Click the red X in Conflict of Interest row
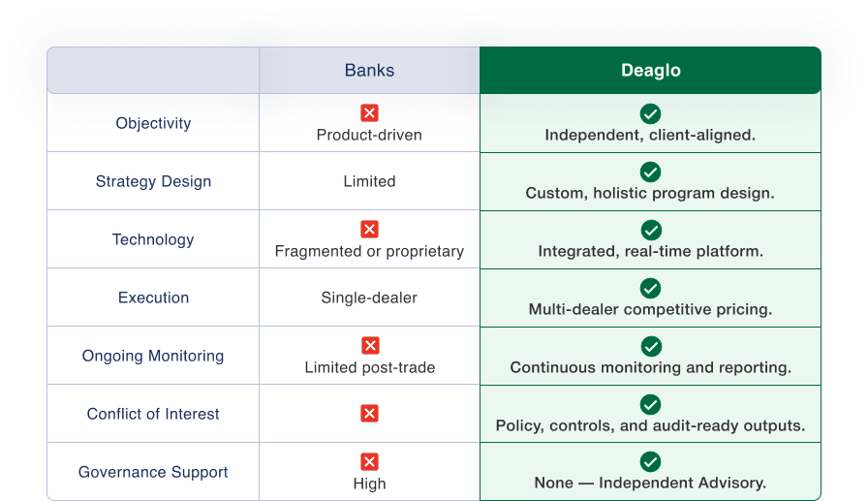This screenshot has width=868, height=501. (x=369, y=413)
